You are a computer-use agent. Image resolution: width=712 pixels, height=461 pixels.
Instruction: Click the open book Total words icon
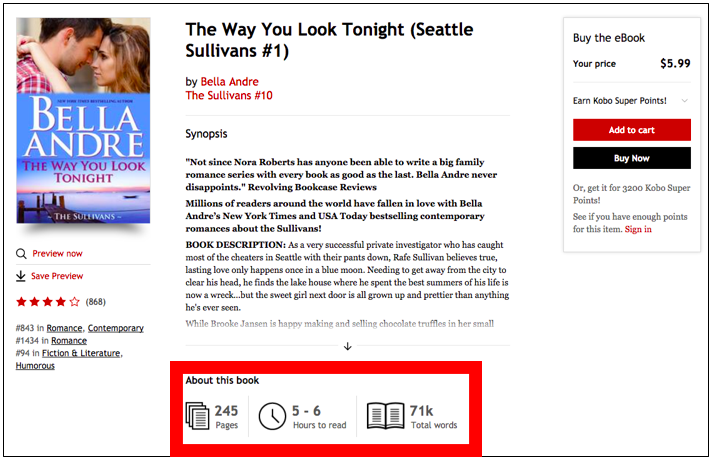tap(385, 415)
